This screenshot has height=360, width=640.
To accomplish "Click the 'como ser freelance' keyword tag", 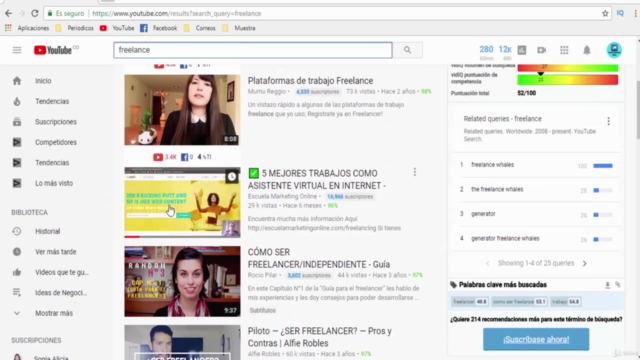I will 519,302.
